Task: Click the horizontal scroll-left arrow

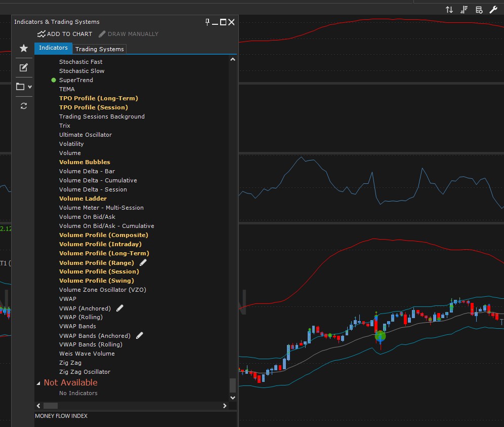Action: point(38,406)
